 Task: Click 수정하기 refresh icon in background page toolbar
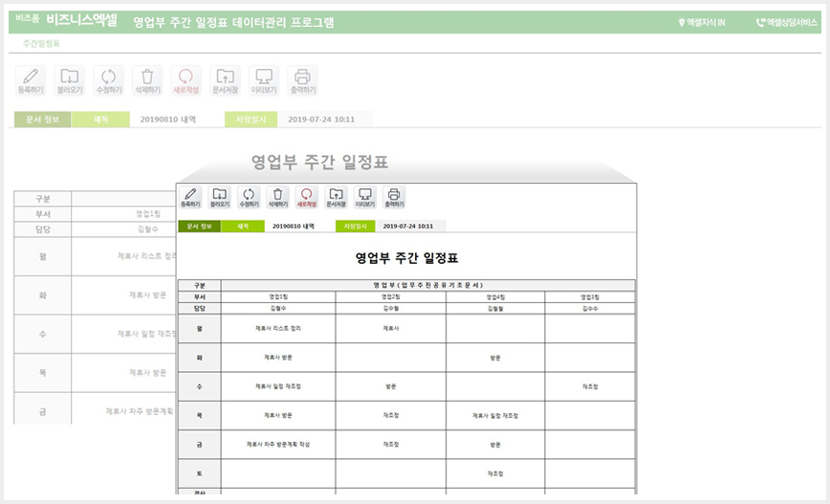click(x=108, y=80)
